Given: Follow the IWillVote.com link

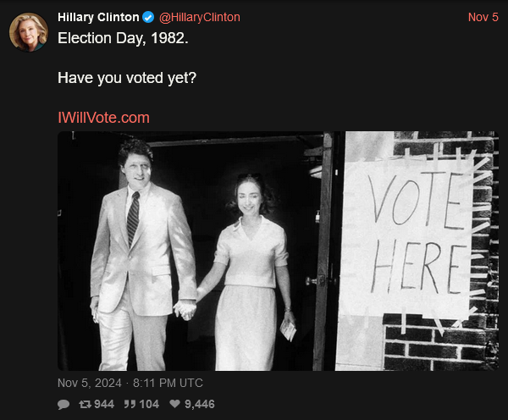Looking at the screenshot, I should [103, 118].
